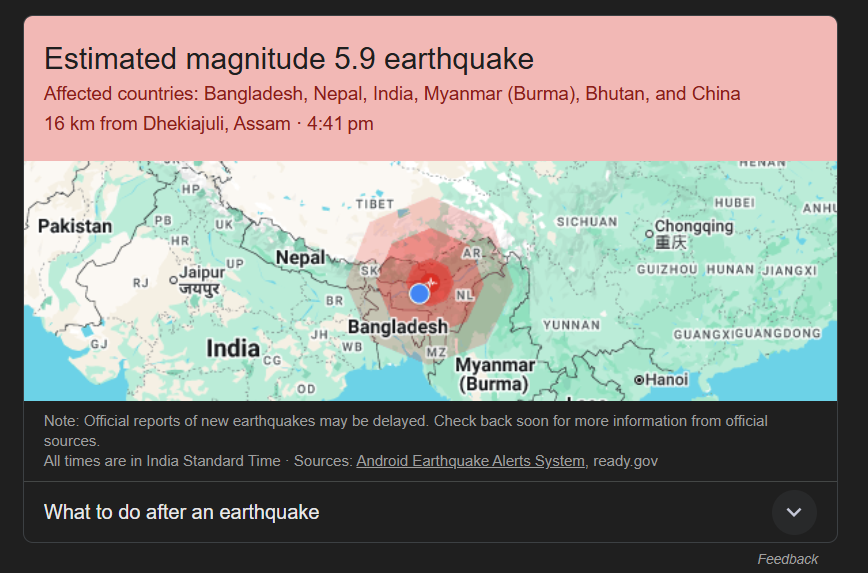The image size is (868, 573).
Task: Click the 'What to do after an earthquake' heading
Action: tap(182, 512)
